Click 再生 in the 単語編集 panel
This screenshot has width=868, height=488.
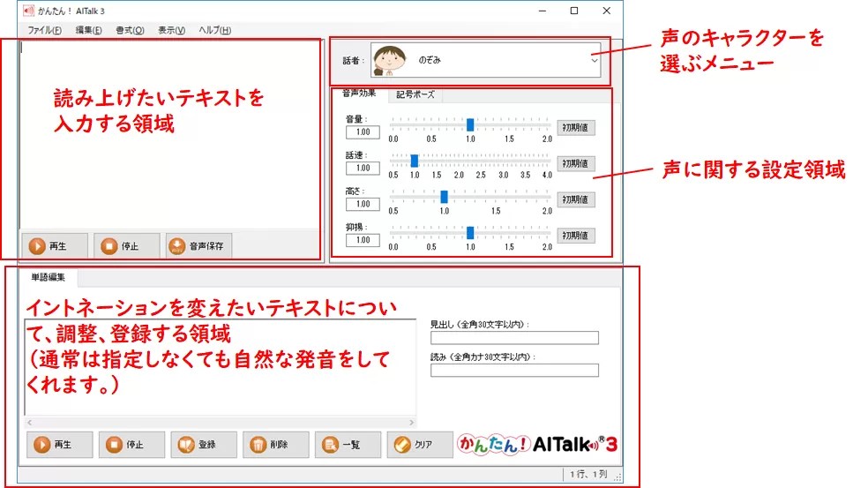click(60, 444)
